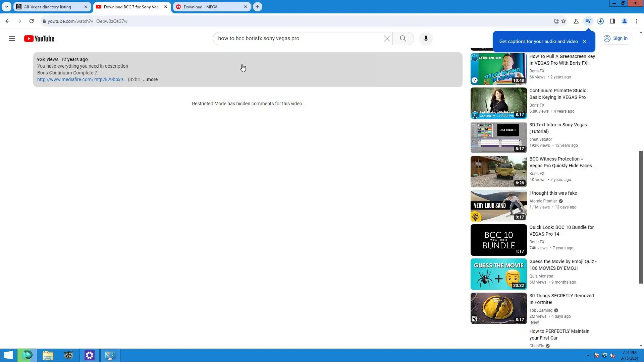Open the BCC 10 Bundle video thumbnail
Screen dimensions: 644x362
tap(498, 240)
